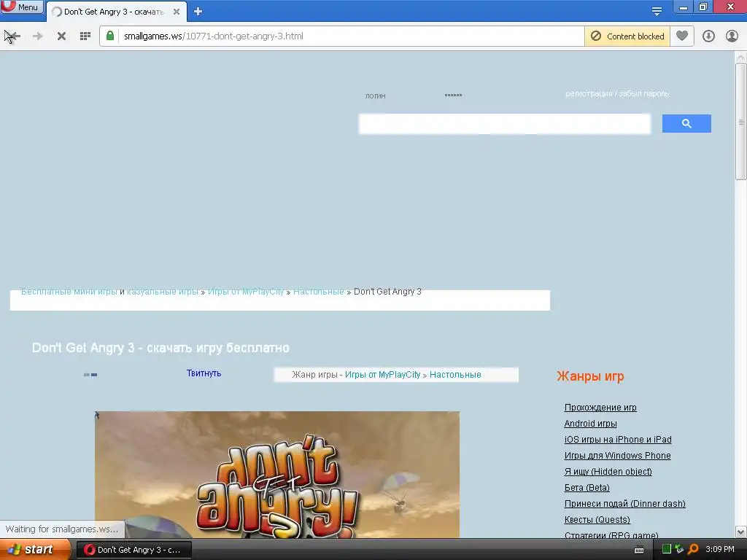
Task: Open iOS игры на iPhone и iPad link
Action: [x=618, y=440]
